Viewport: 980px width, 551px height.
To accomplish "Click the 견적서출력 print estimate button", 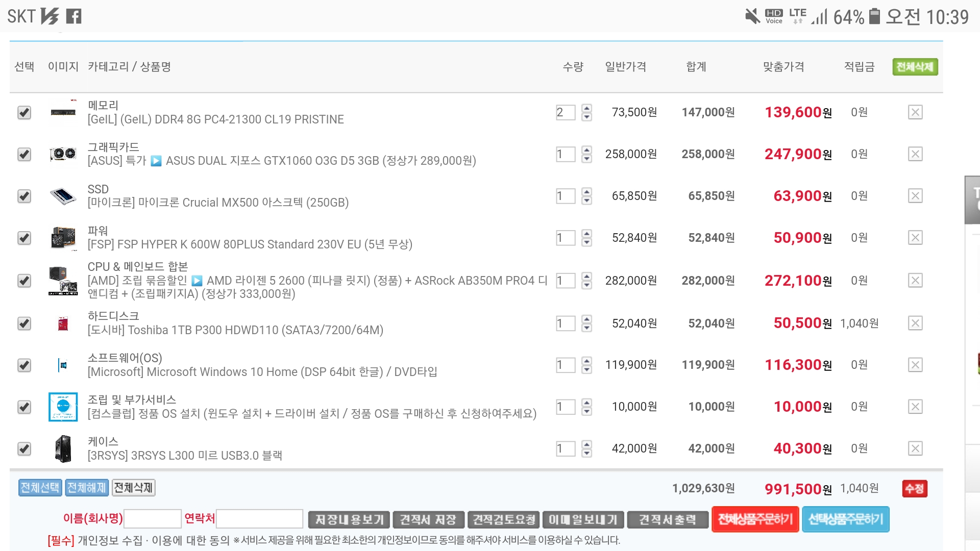I will point(668,520).
